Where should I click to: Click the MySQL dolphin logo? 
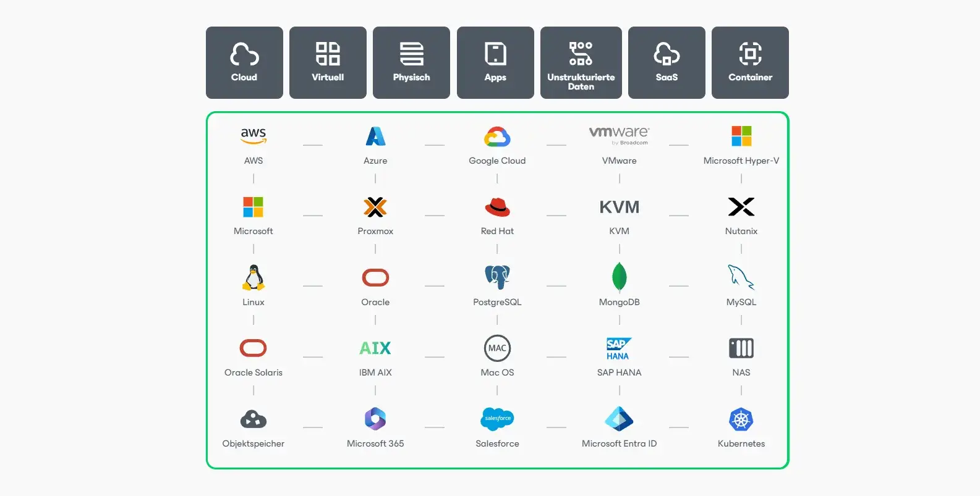[741, 277]
